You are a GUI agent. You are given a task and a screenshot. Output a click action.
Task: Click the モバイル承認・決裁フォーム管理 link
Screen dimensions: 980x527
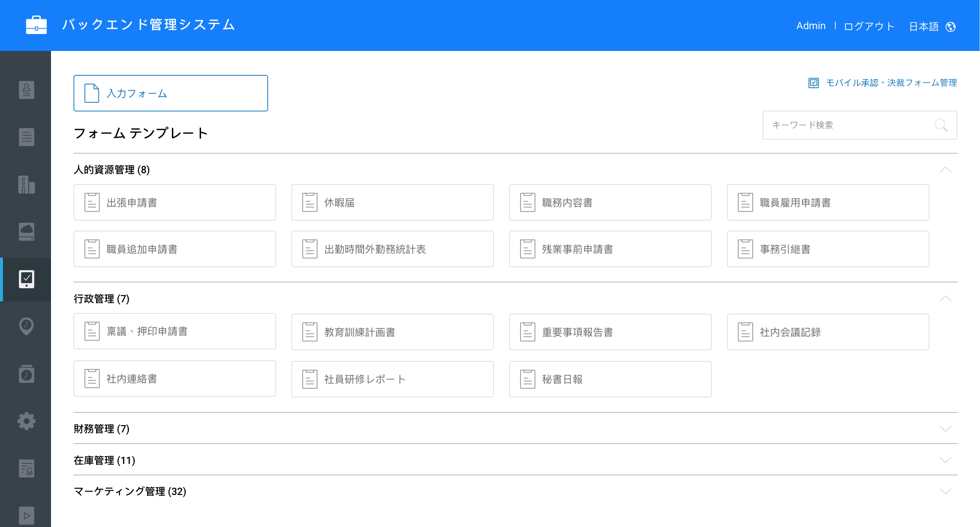click(891, 83)
